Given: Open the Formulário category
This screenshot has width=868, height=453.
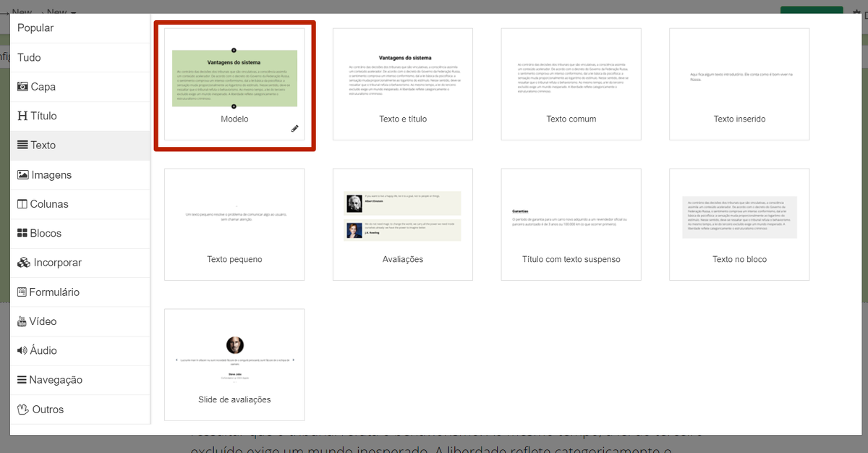Looking at the screenshot, I should 54,292.
